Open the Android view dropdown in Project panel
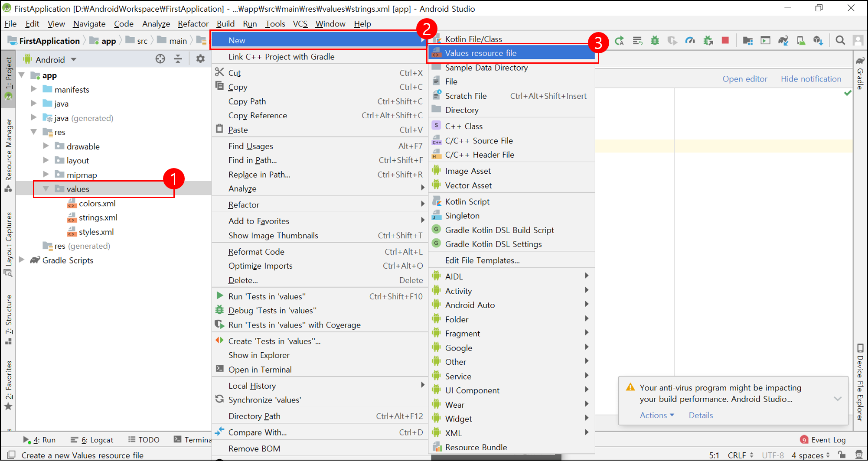Viewport: 868px width, 461px height. (50, 59)
